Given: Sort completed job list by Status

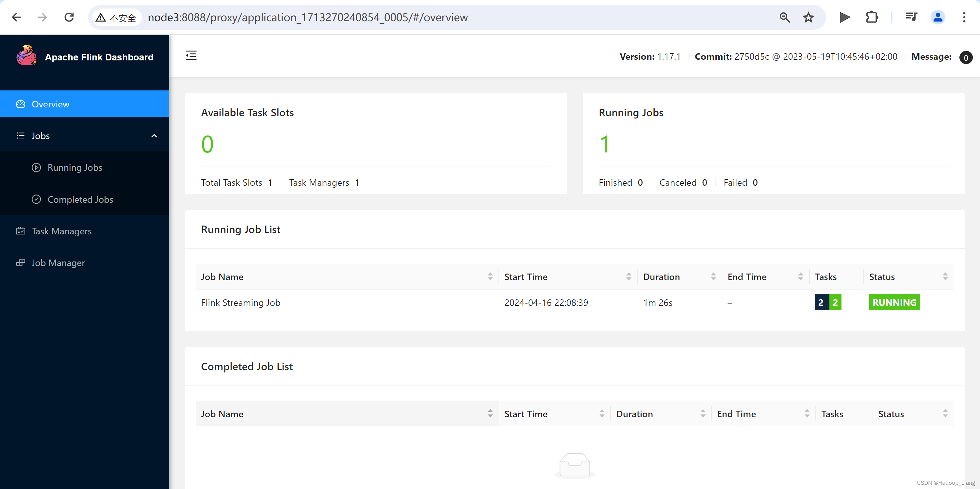Looking at the screenshot, I should (945, 413).
